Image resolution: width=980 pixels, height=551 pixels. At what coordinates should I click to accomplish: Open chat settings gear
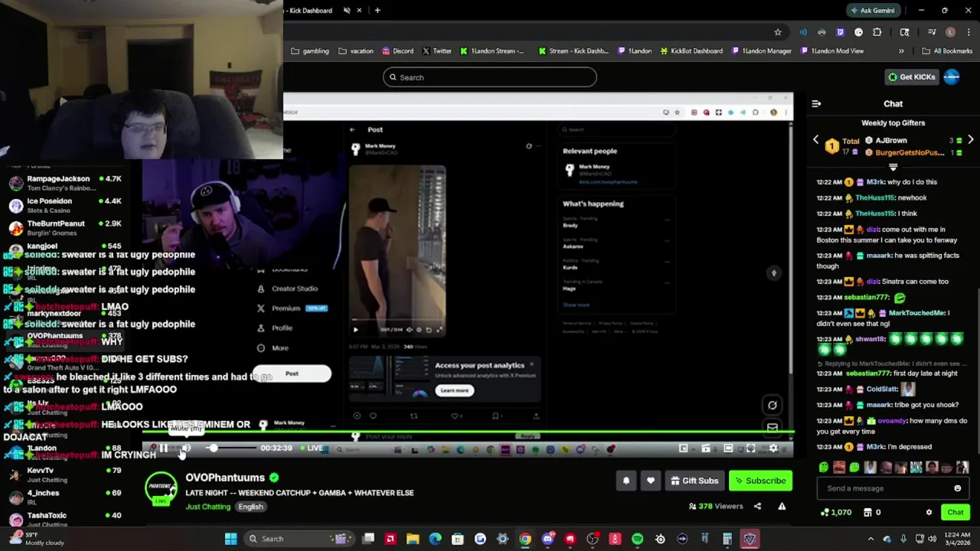[929, 512]
